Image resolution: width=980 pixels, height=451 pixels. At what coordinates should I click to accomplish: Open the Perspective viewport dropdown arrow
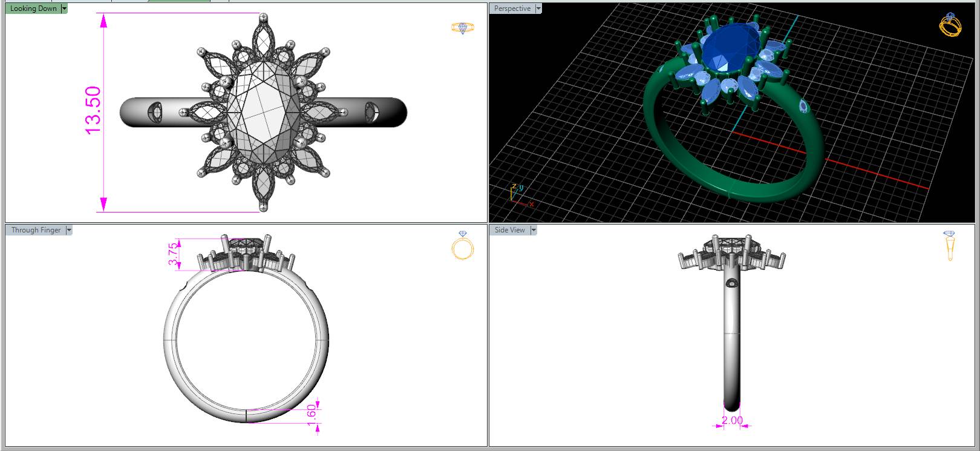pos(538,8)
